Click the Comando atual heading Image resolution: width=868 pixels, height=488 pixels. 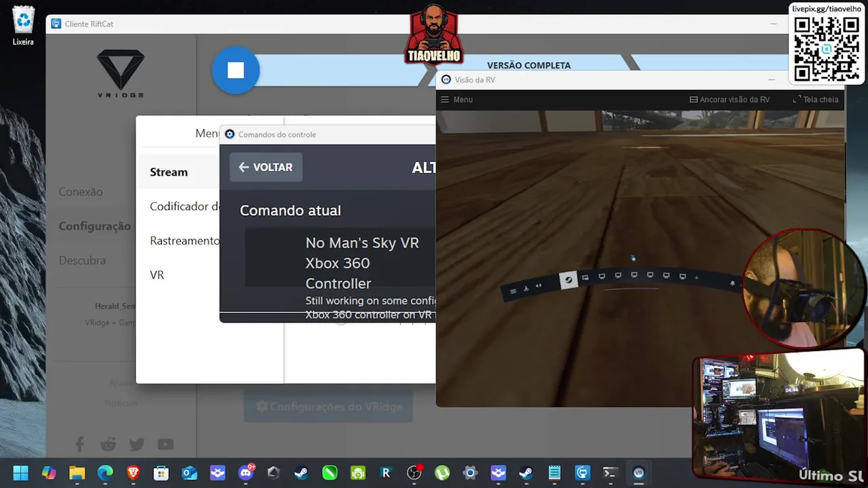tap(290, 211)
